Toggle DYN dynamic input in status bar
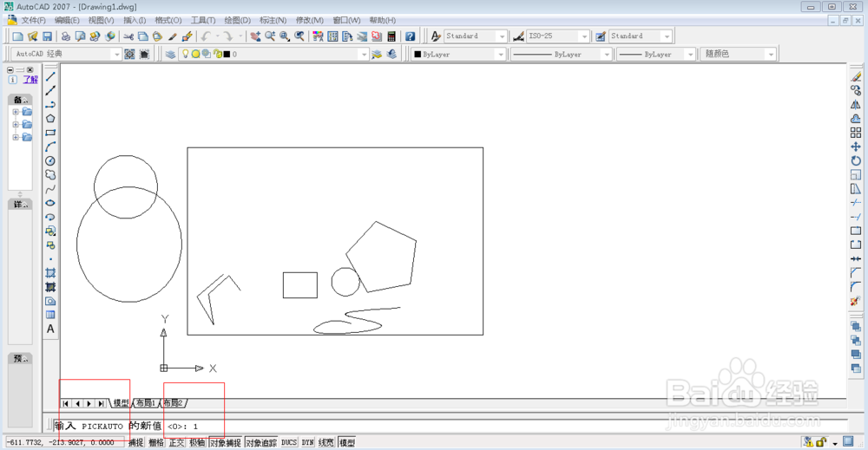 click(308, 443)
